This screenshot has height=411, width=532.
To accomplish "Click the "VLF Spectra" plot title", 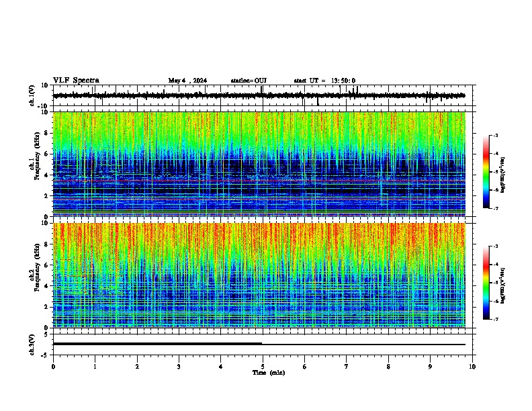I will pyautogui.click(x=76, y=80).
